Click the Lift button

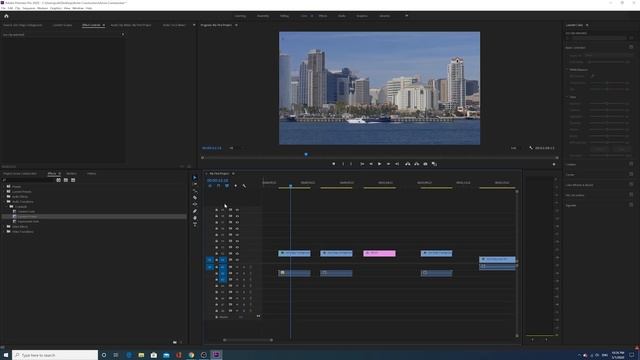coord(407,164)
